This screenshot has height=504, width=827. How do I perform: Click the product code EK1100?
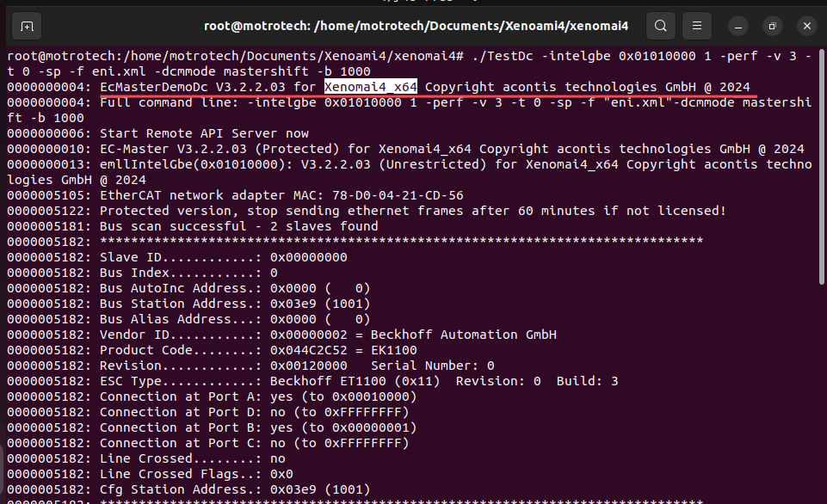click(394, 350)
